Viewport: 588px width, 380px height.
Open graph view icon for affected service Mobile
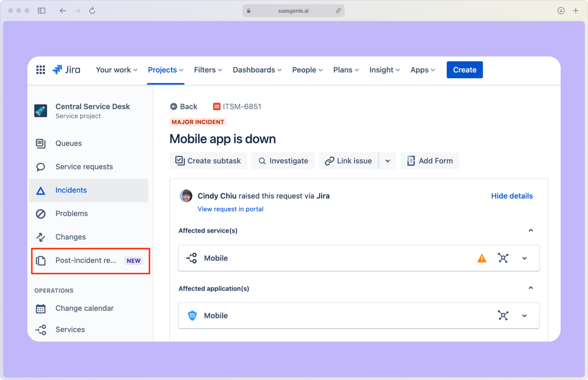(503, 258)
